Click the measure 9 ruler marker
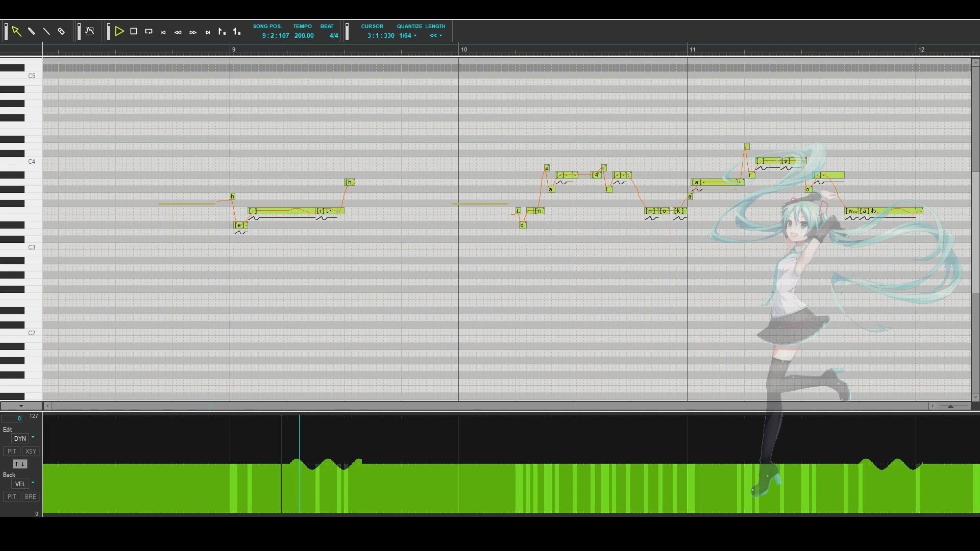This screenshot has width=980, height=551. tap(234, 49)
